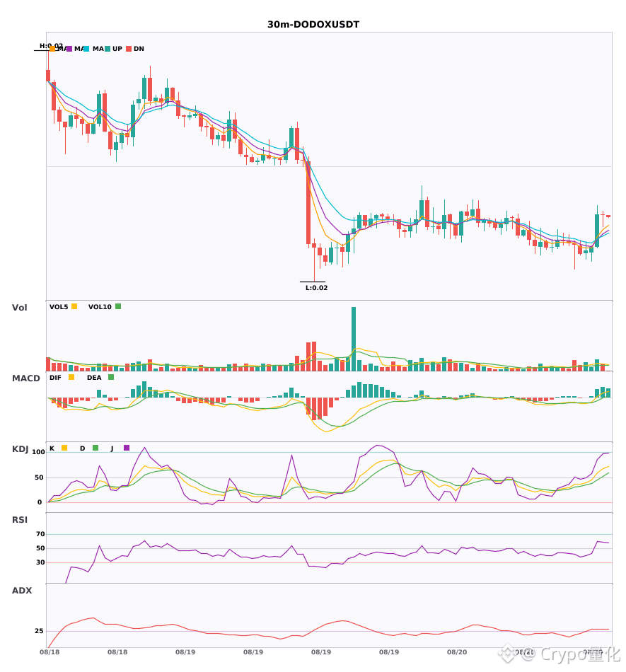Click the Vol panel label
The image size is (626, 672).
point(19,307)
